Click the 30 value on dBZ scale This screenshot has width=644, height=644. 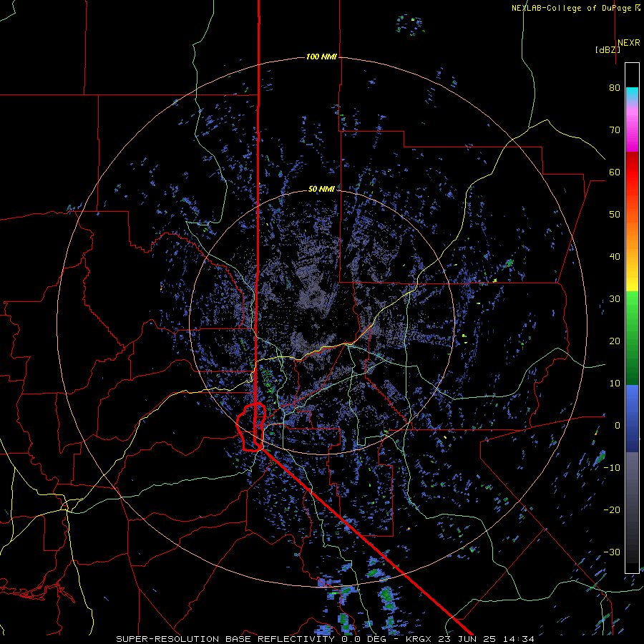click(615, 298)
